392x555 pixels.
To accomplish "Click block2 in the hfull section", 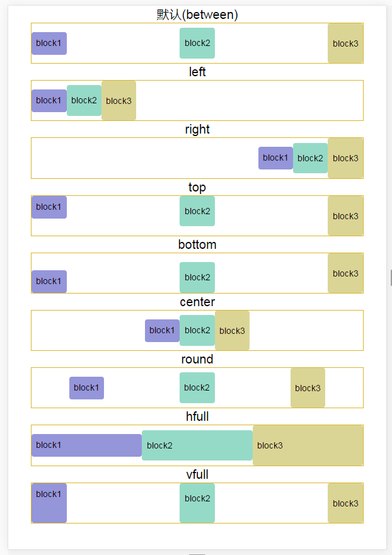I will [x=197, y=445].
